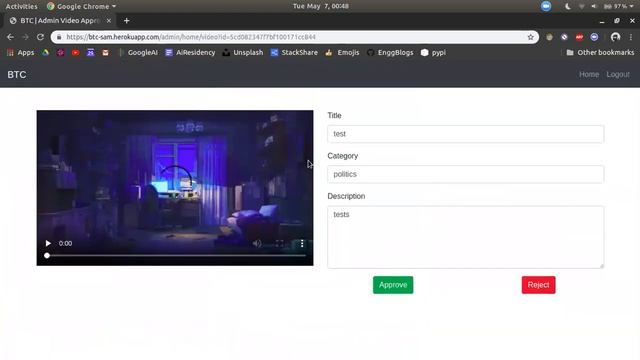Screen dimensions: 640x360
Task: Click the video progress bar
Action: (175, 256)
